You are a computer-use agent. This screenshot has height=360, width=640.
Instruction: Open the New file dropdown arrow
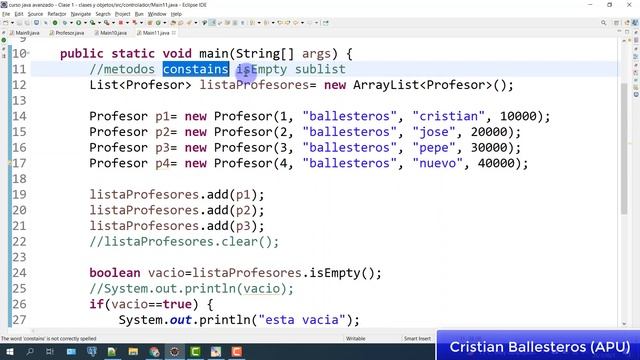tap(12, 23)
